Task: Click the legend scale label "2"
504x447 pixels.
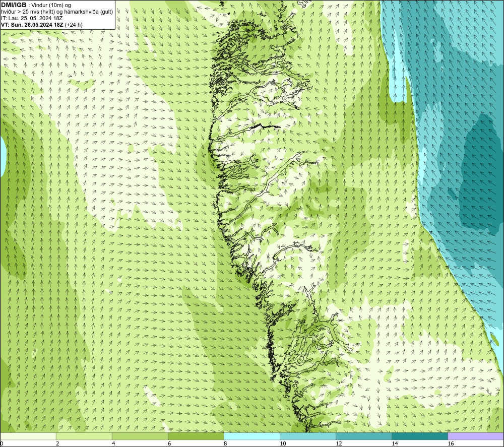Action: click(57, 444)
